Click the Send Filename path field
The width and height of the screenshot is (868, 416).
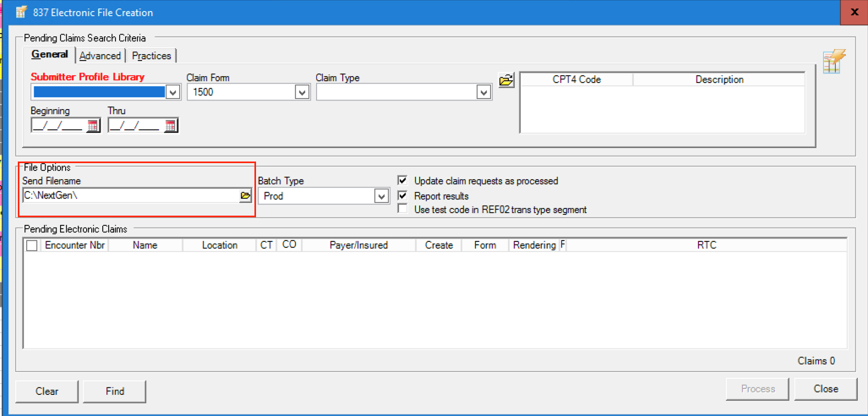click(131, 195)
